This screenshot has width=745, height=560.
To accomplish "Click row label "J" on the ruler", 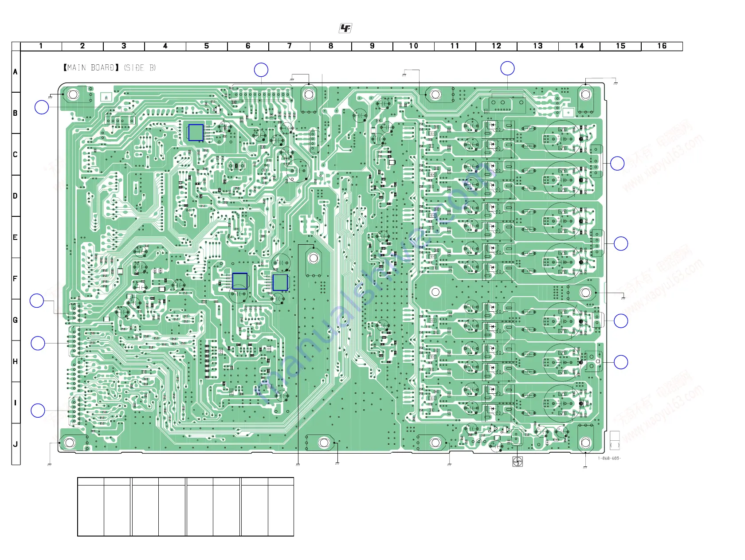I will 16,444.
